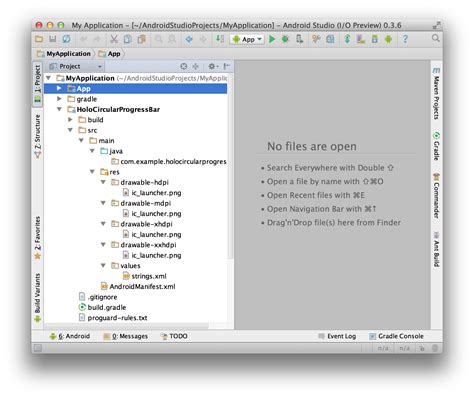This screenshot has width=474, height=397.
Task: Open the Gradle side tab
Action: (436, 146)
